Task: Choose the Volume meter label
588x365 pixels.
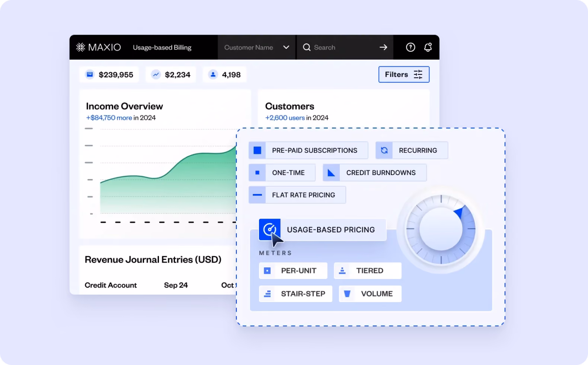Action: pyautogui.click(x=377, y=294)
